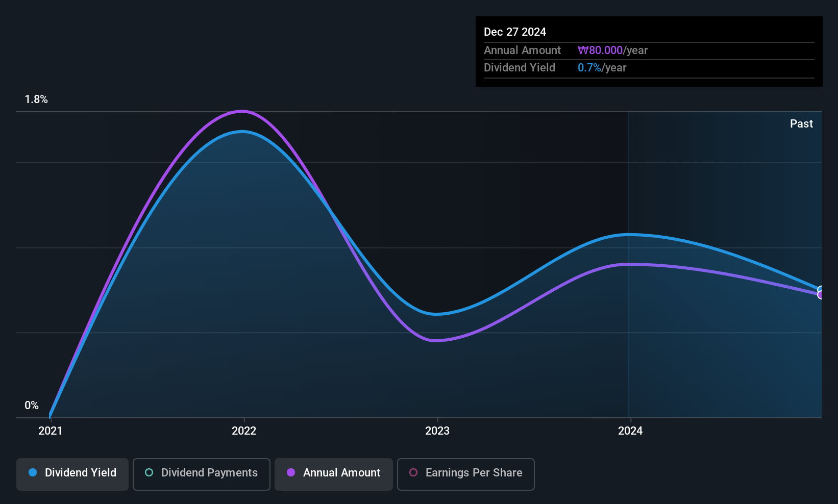Toggle the Annual Amount legend button
The image size is (838, 504).
[x=334, y=474]
